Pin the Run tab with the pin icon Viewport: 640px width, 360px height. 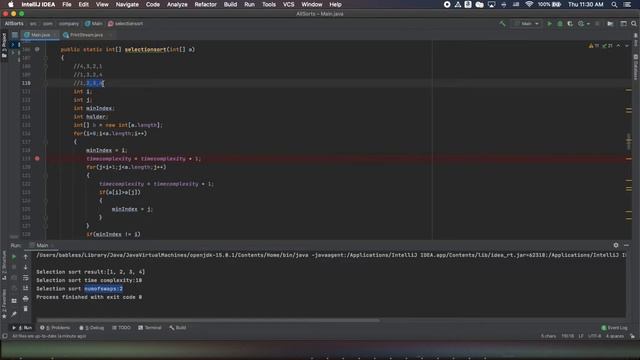tap(14, 314)
